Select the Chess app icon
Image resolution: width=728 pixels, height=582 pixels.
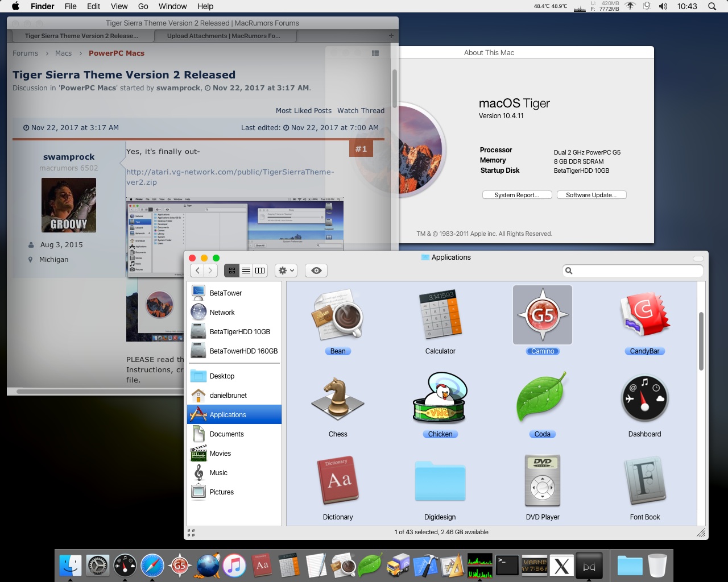pos(338,400)
